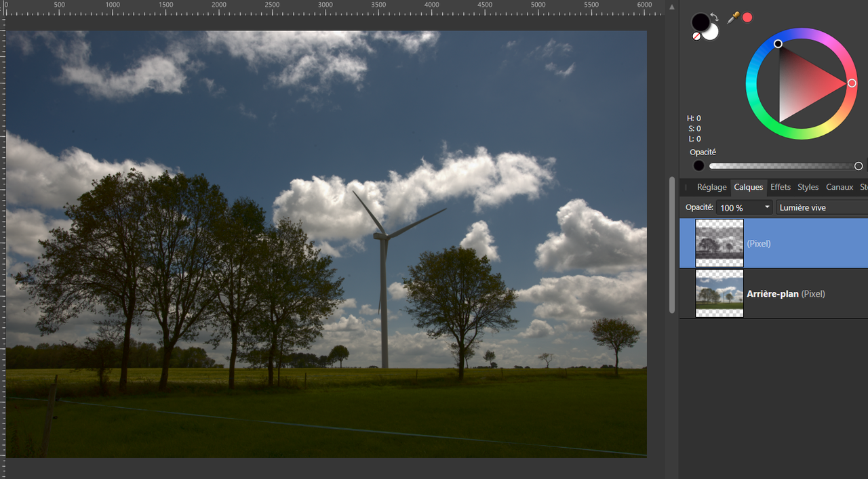Open the Effets tab
868x479 pixels.
tap(781, 187)
